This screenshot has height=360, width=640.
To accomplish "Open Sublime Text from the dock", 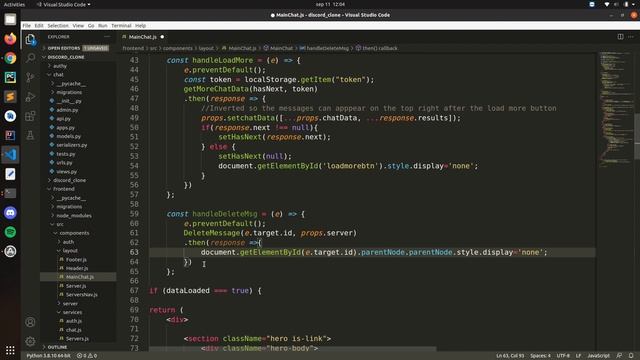I will 10,97.
